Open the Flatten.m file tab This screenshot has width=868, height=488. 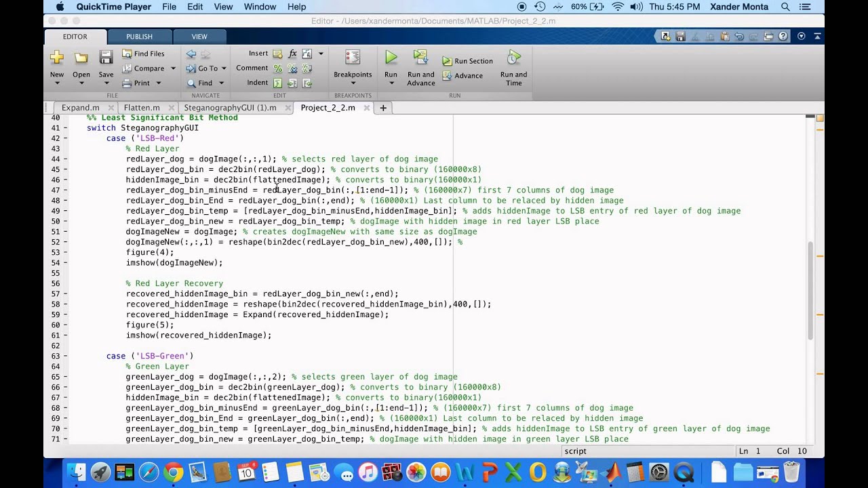142,108
